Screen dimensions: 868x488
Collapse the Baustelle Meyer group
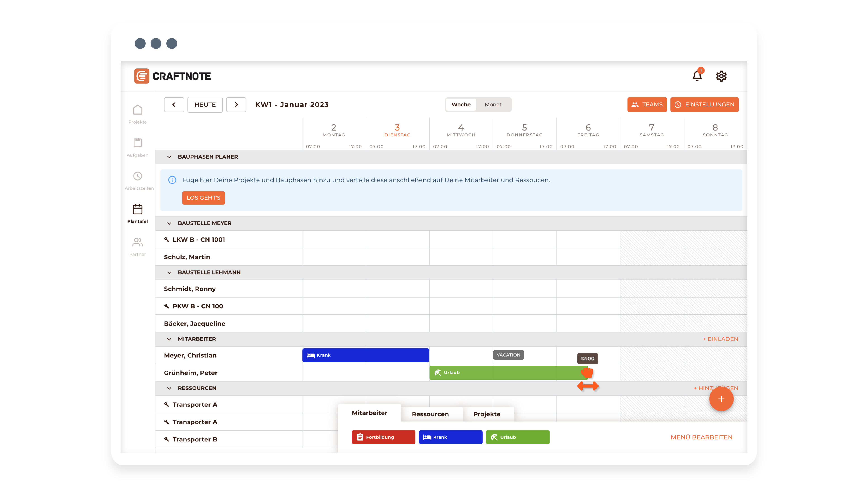[169, 223]
